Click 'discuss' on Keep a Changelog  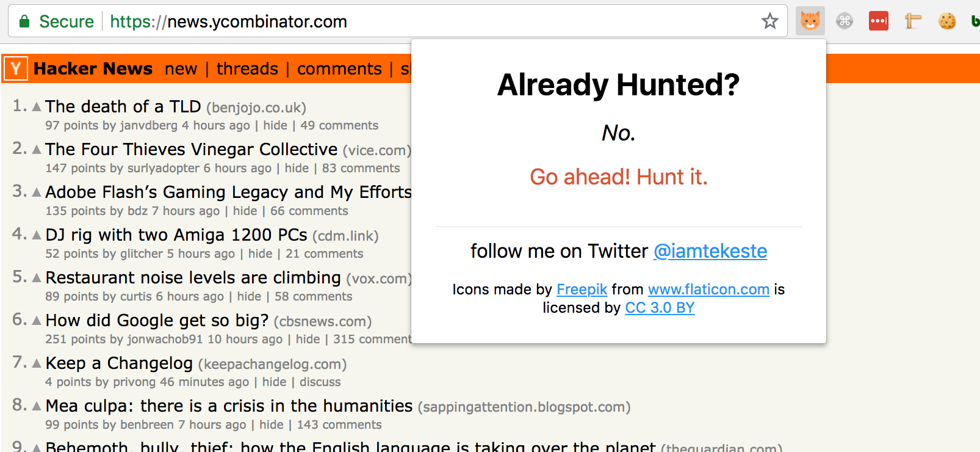pyautogui.click(x=320, y=382)
